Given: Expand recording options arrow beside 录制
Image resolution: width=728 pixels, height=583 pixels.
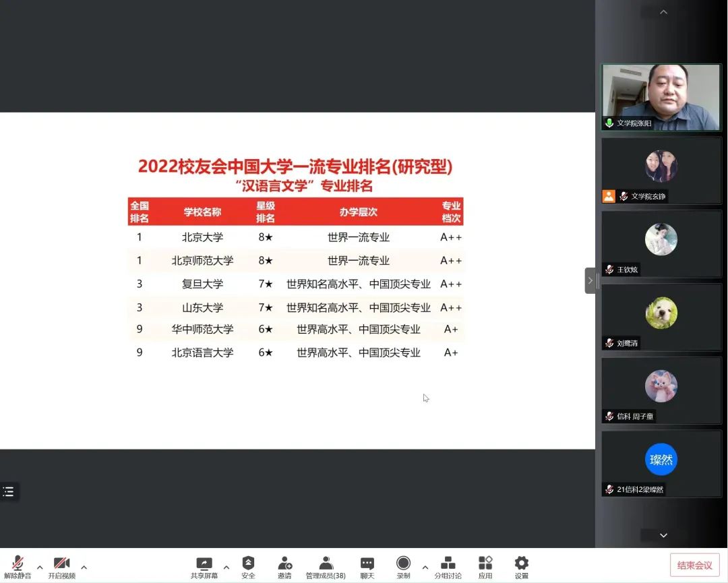Looking at the screenshot, I should click(425, 567).
